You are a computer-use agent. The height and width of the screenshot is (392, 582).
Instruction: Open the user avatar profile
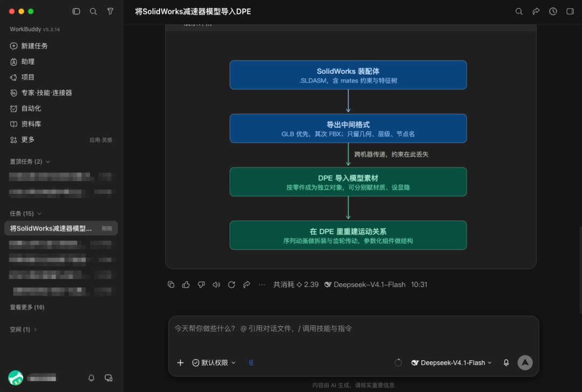(16, 378)
